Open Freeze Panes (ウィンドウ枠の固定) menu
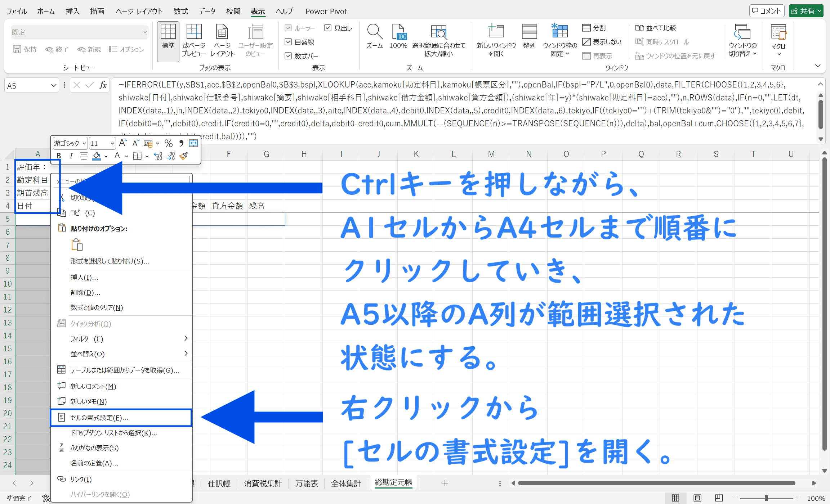This screenshot has width=830, height=504. click(x=560, y=41)
